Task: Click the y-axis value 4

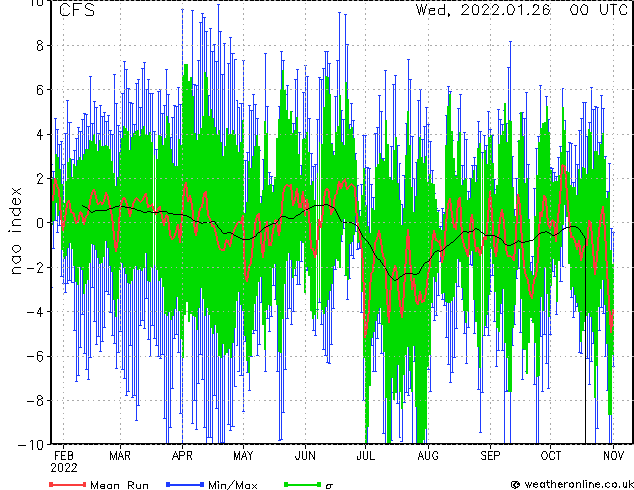Action: click(40, 134)
